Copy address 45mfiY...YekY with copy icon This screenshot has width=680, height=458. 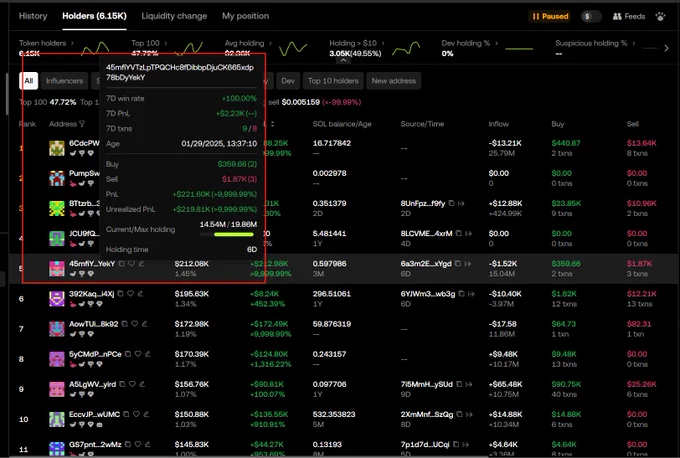(x=121, y=264)
